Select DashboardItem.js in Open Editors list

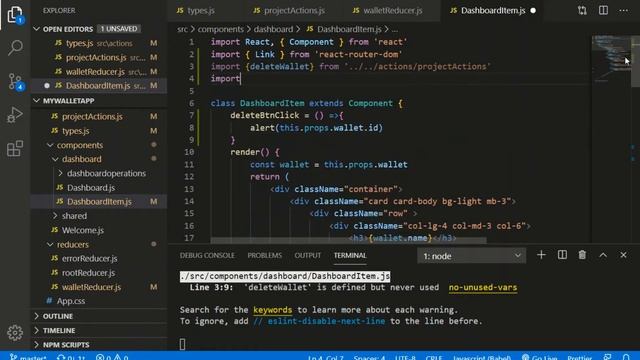(99, 86)
